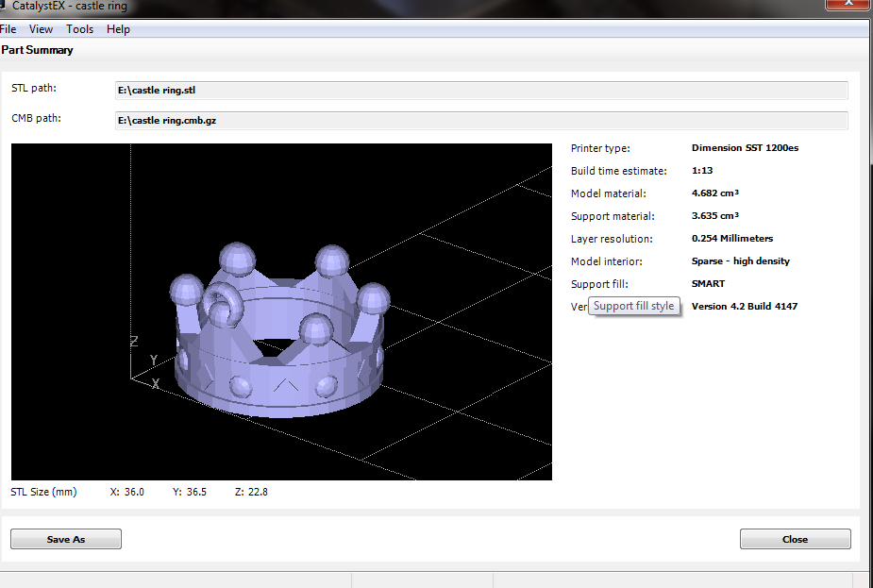This screenshot has height=588, width=873.
Task: Click the 'Support material:' label
Action: point(613,216)
